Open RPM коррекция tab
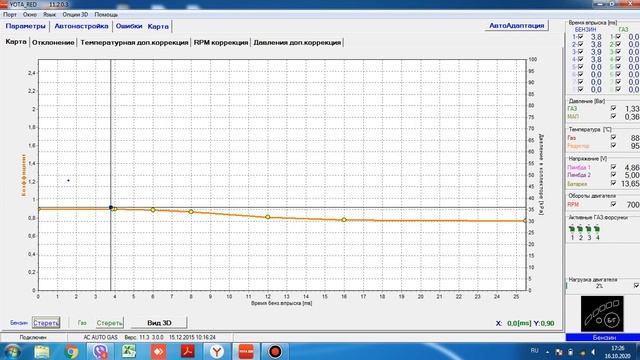 221,42
